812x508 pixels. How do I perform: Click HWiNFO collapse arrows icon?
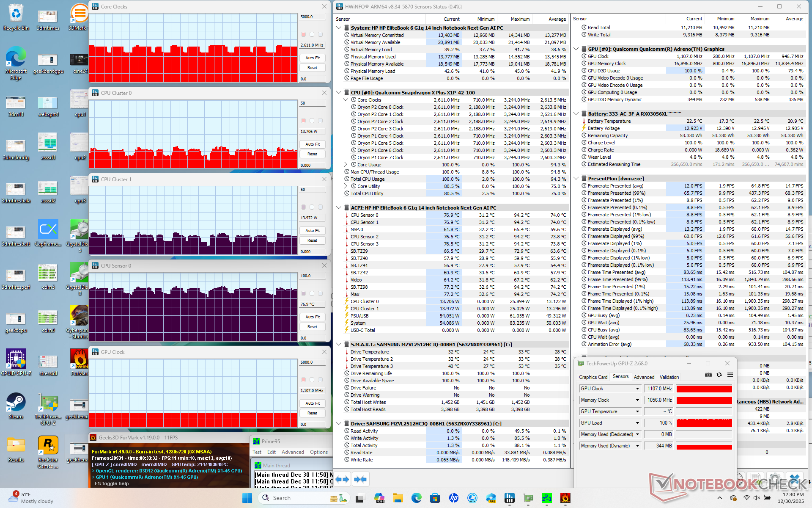(360, 479)
